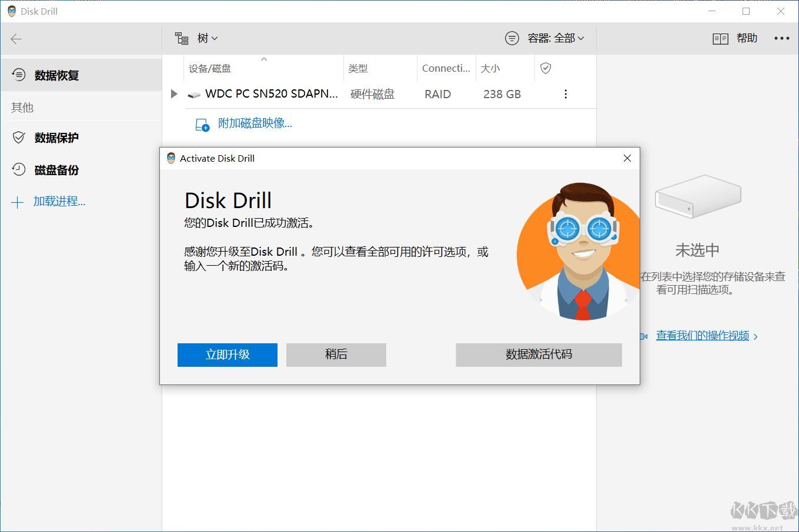Viewport: 799px width, 532px height.
Task: Click the 磁盘备份 clock icon in sidebar
Action: tap(18, 170)
